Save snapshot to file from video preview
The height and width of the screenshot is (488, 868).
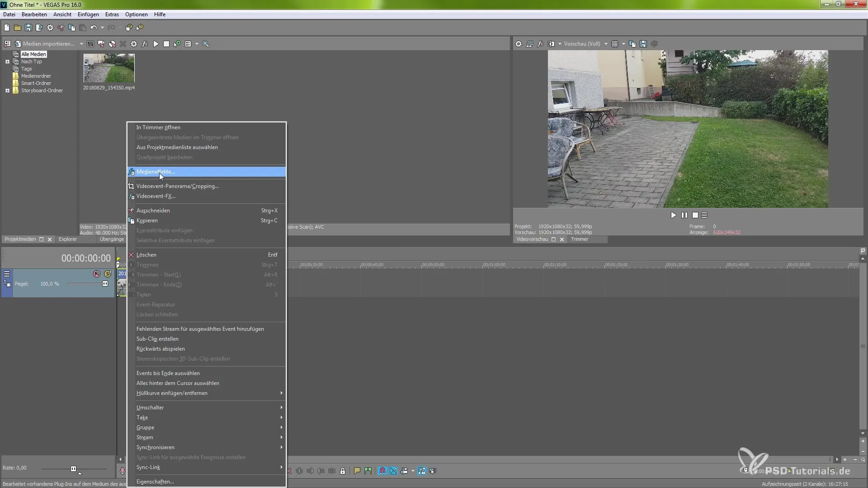pos(643,44)
